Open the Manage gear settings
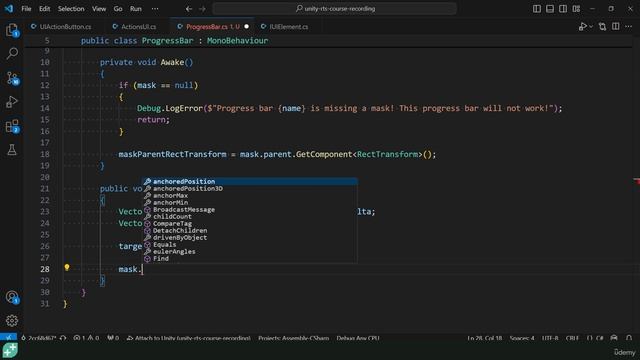Screen dimensions: 640x360 pos(12,321)
